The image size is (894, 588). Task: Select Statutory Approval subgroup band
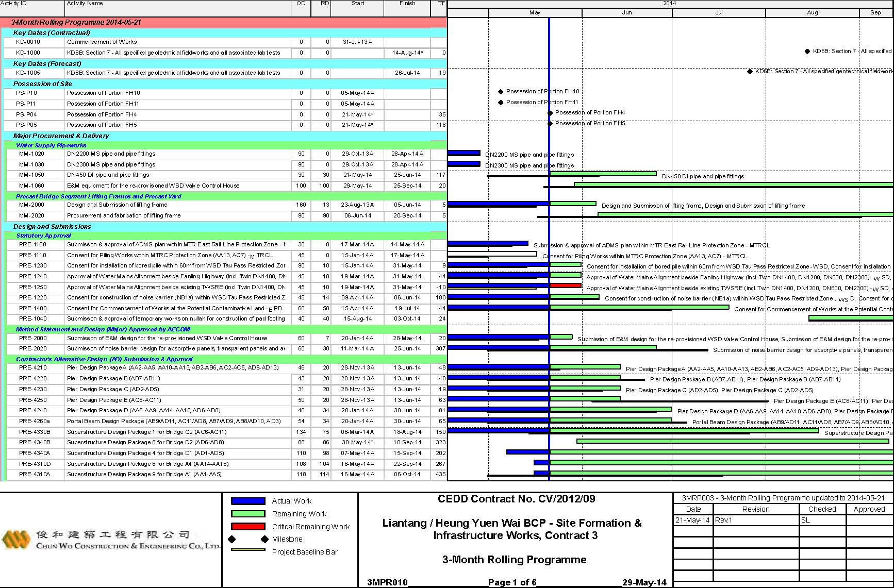pos(227,236)
